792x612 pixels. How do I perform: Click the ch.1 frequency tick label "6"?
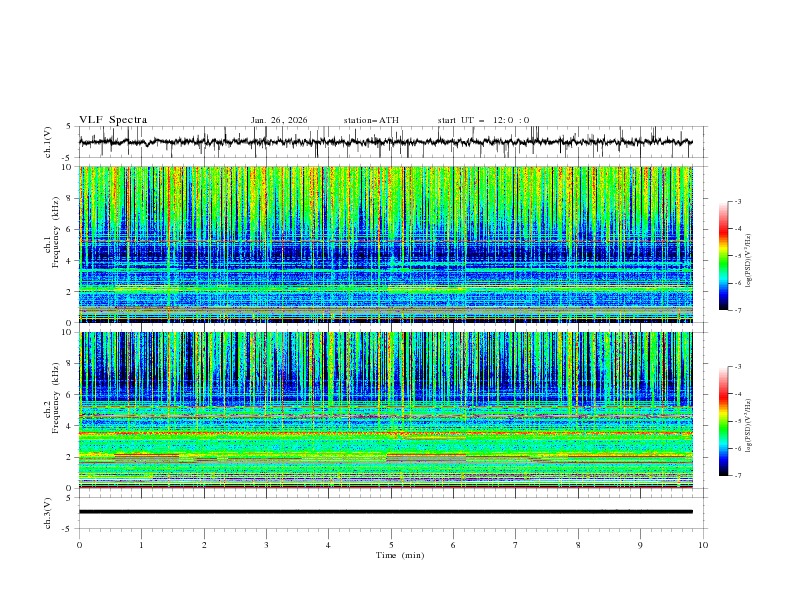point(70,229)
